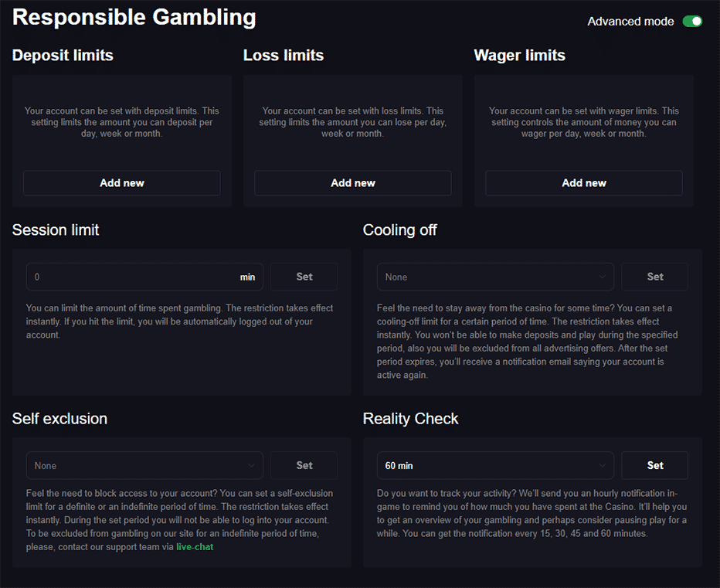Set the session limit
This screenshot has width=720, height=588.
[304, 276]
